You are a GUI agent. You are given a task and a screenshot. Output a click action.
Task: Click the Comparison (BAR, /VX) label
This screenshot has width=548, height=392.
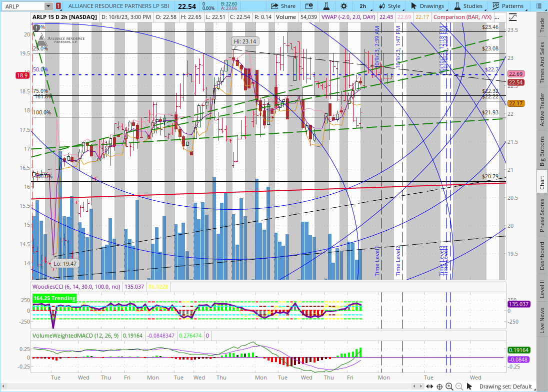coord(462,17)
